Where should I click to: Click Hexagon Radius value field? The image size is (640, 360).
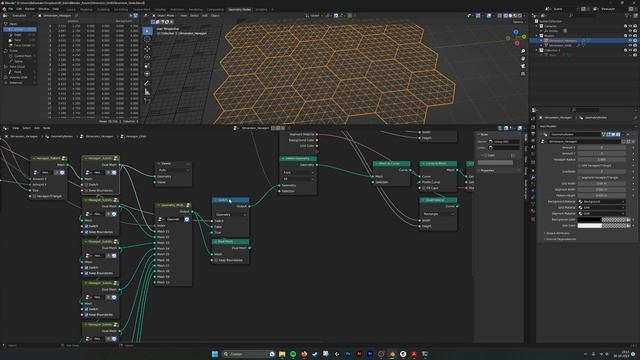[x=602, y=160]
